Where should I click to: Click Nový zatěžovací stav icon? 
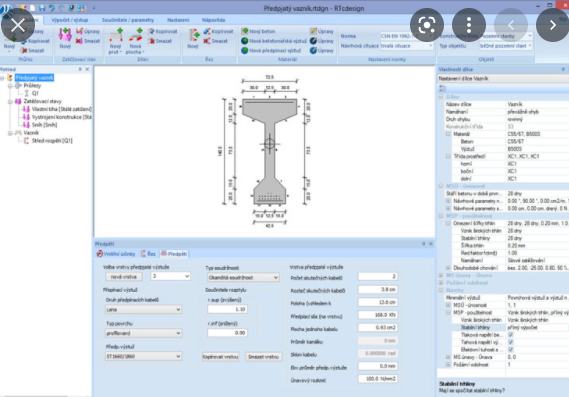click(65, 36)
